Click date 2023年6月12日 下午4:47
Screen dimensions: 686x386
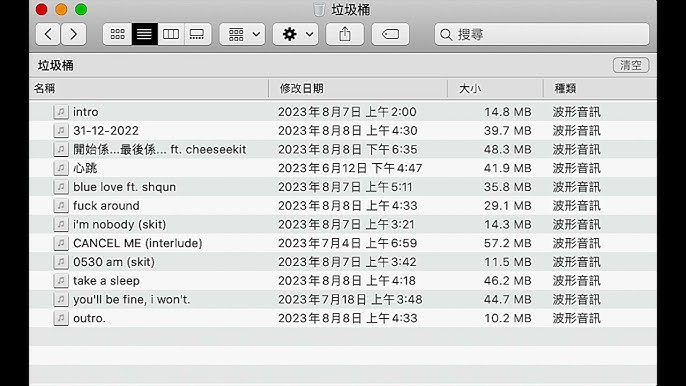350,168
